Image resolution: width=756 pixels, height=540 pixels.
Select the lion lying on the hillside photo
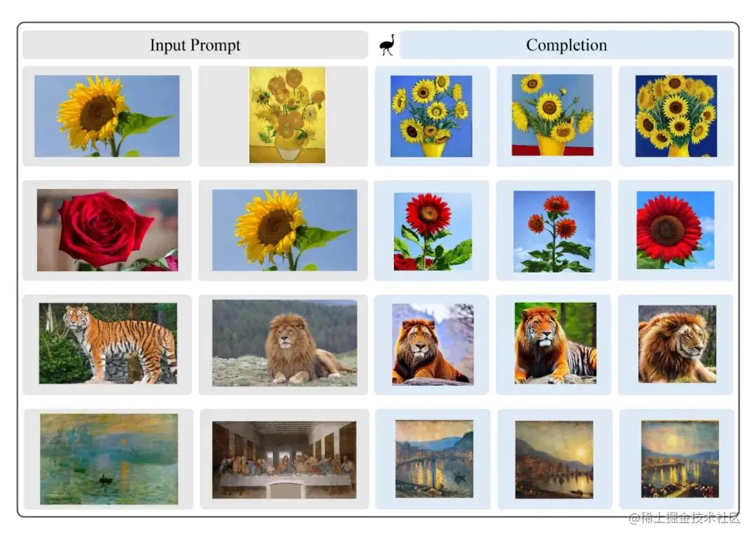284,342
